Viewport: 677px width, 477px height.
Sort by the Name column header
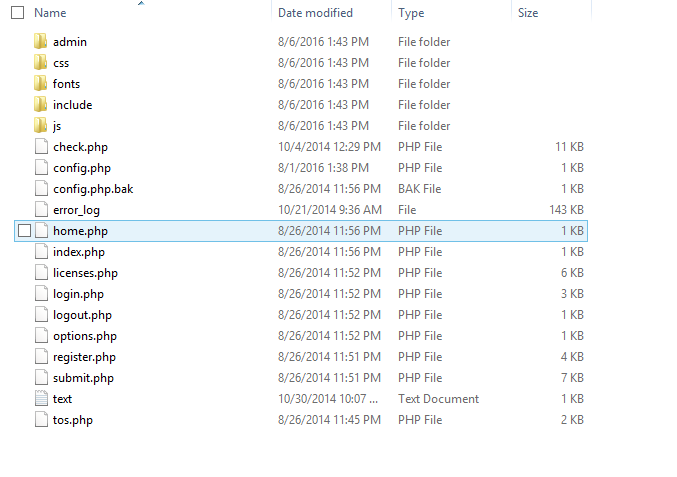pos(51,13)
